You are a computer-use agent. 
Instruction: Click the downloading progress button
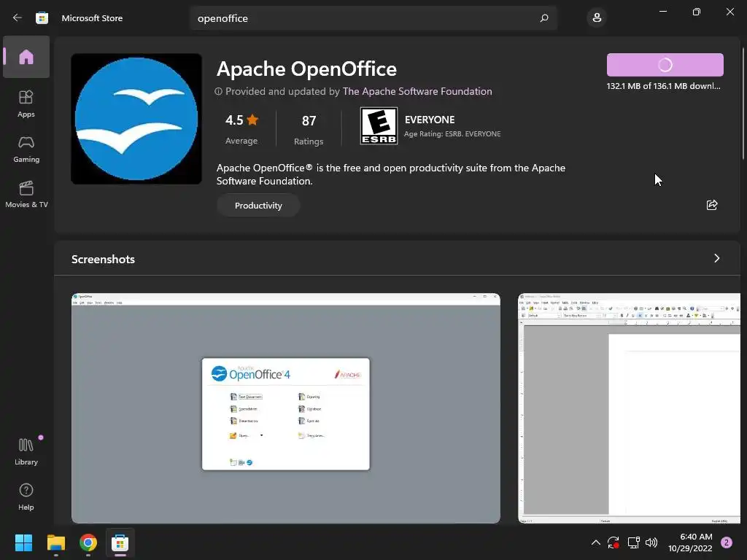tap(665, 65)
